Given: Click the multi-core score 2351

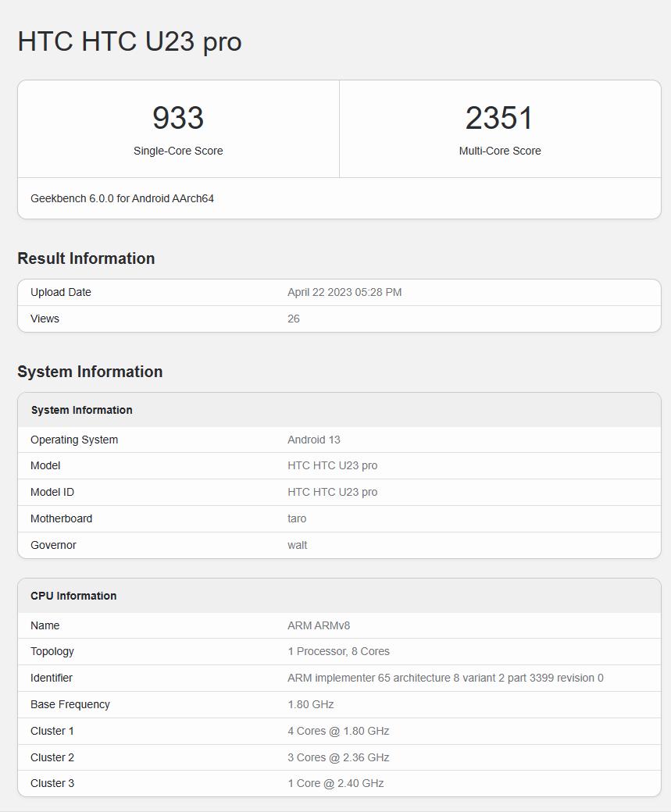Looking at the screenshot, I should coord(499,118).
